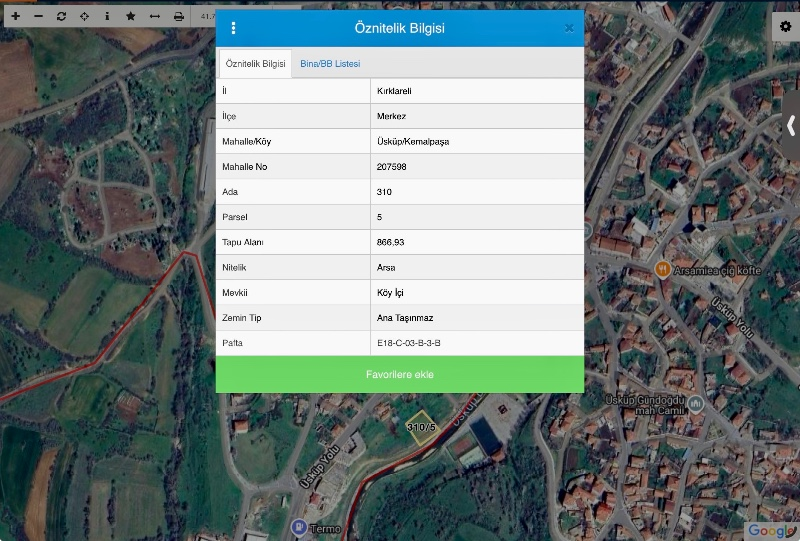Select the info query tool
This screenshot has height=541, width=800.
(x=107, y=16)
